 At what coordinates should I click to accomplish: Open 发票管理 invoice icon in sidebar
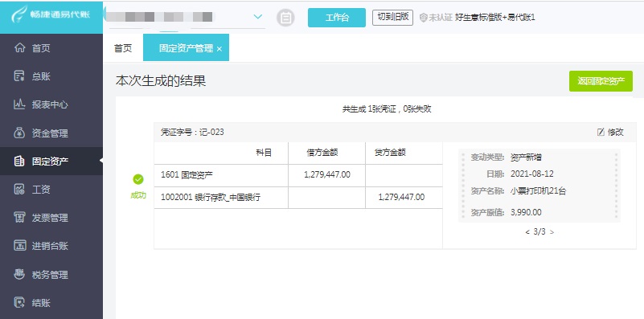(19, 218)
